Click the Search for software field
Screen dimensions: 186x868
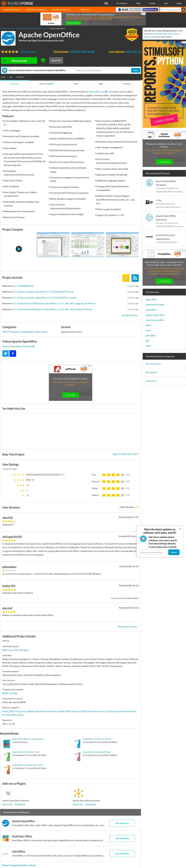(x=170, y=10)
